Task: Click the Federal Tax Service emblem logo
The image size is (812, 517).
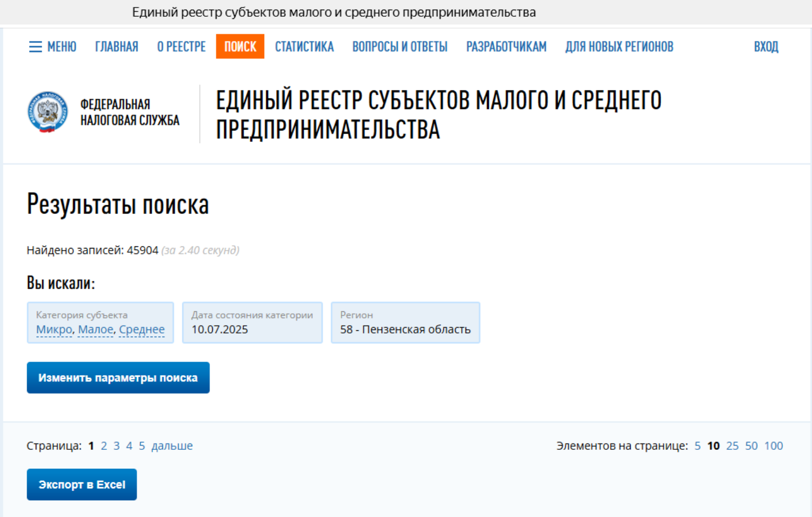Action: pos(48,112)
